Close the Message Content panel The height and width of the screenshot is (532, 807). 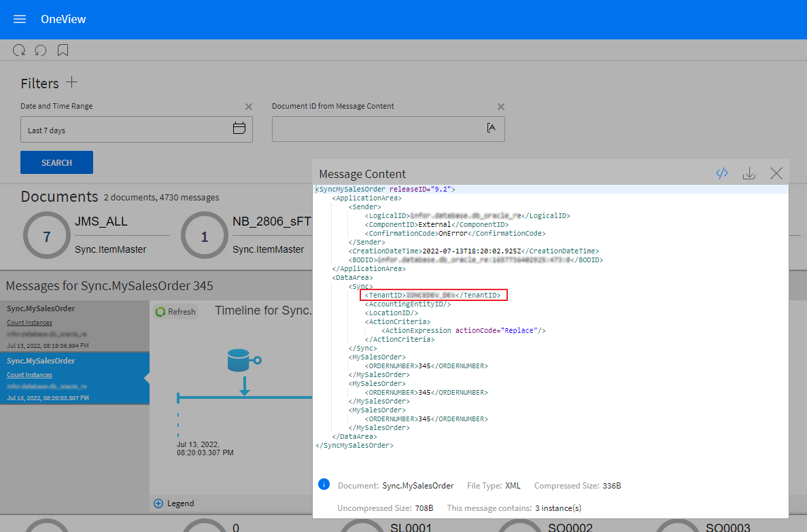pyautogui.click(x=776, y=173)
